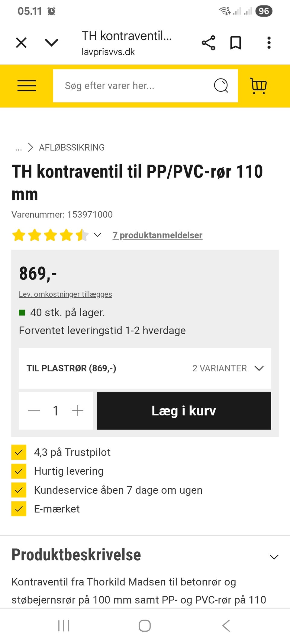The height and width of the screenshot is (644, 290).
Task: Tap the search magnifier icon
Action: pyautogui.click(x=221, y=86)
